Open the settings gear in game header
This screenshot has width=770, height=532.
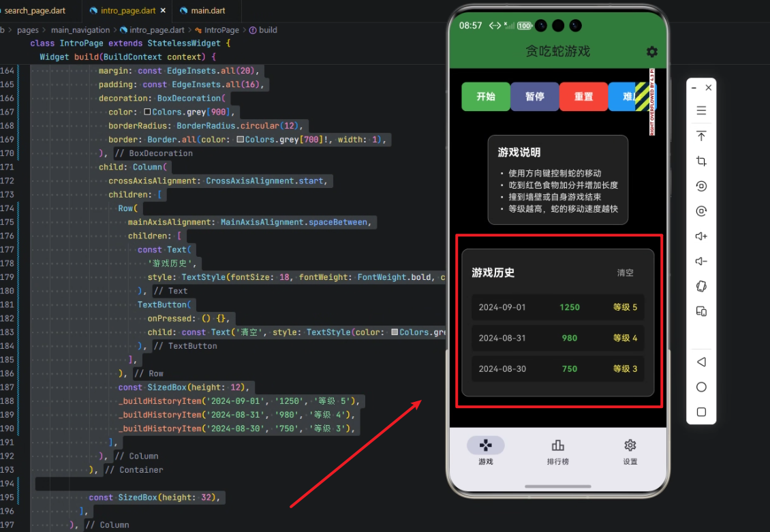tap(651, 52)
